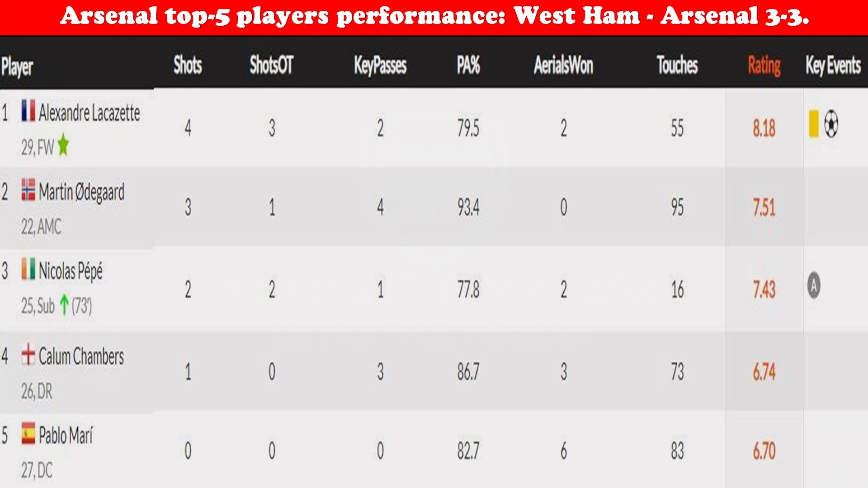Click the England flag beside Calum Chambers
This screenshot has height=488, width=868.
(x=28, y=354)
